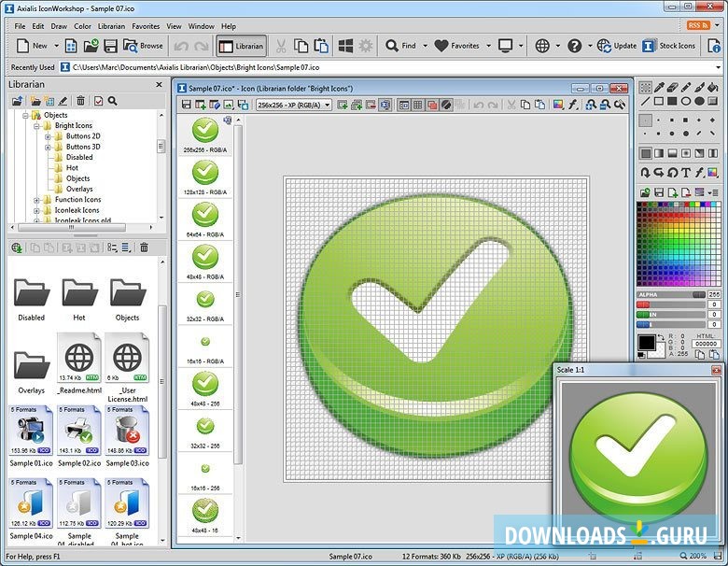Open the Favorites dropdown arrow

(488, 46)
